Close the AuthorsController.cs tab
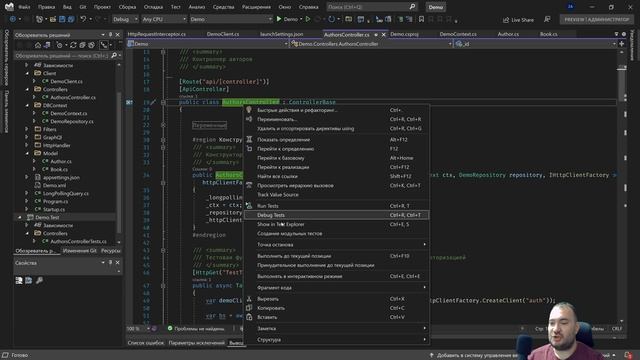This screenshot has width=640, height=360. click(384, 35)
